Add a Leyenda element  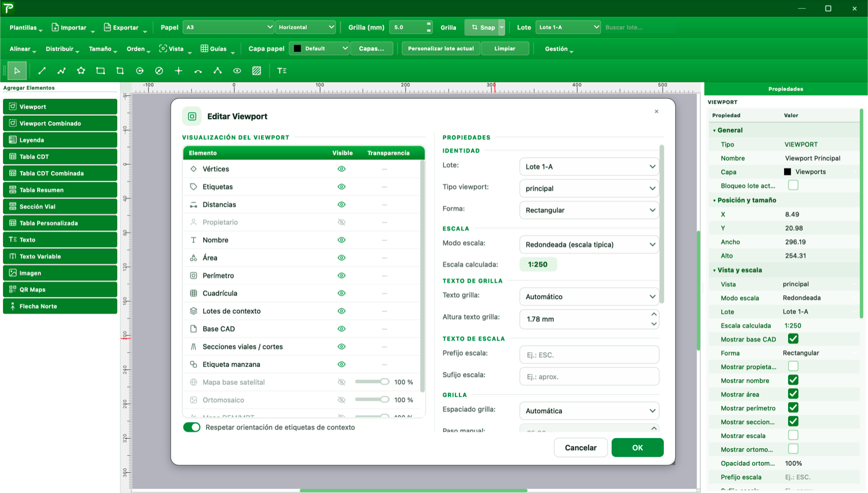point(60,140)
